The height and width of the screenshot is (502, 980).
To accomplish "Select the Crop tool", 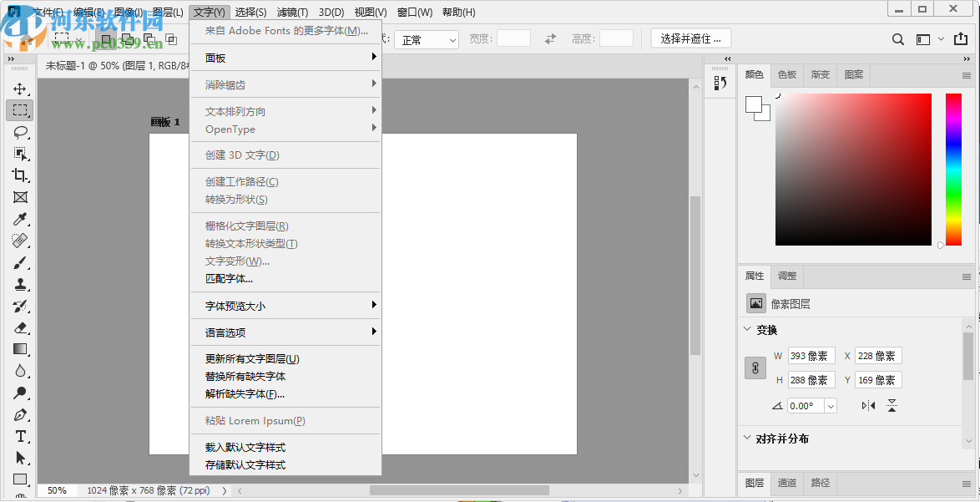I will click(x=20, y=175).
